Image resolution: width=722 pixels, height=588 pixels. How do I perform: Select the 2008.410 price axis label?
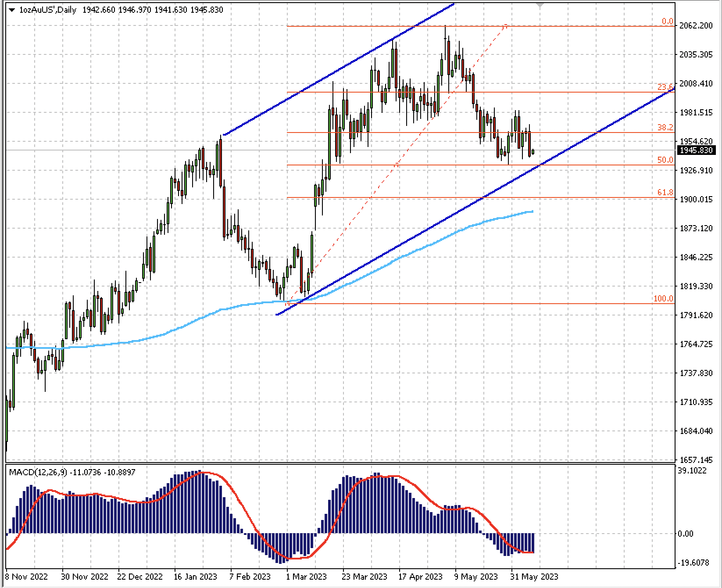(x=696, y=83)
